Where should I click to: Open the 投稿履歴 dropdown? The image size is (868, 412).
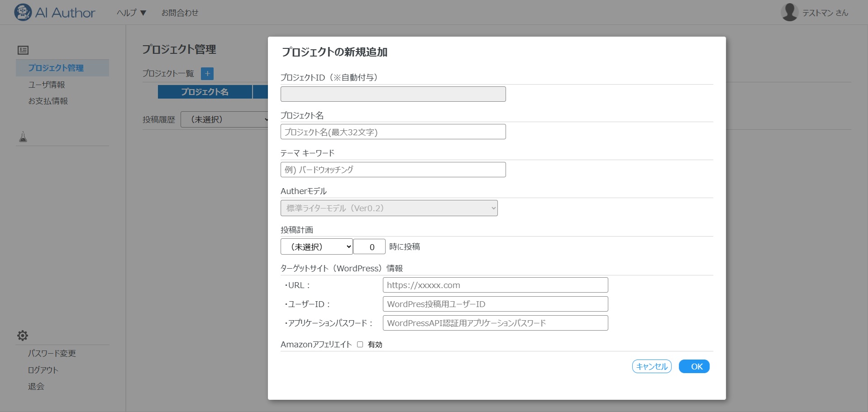225,119
